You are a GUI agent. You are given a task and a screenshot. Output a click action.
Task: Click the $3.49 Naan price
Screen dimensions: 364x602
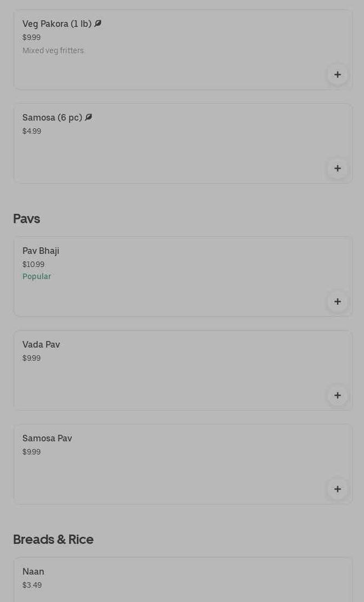[x=32, y=585]
